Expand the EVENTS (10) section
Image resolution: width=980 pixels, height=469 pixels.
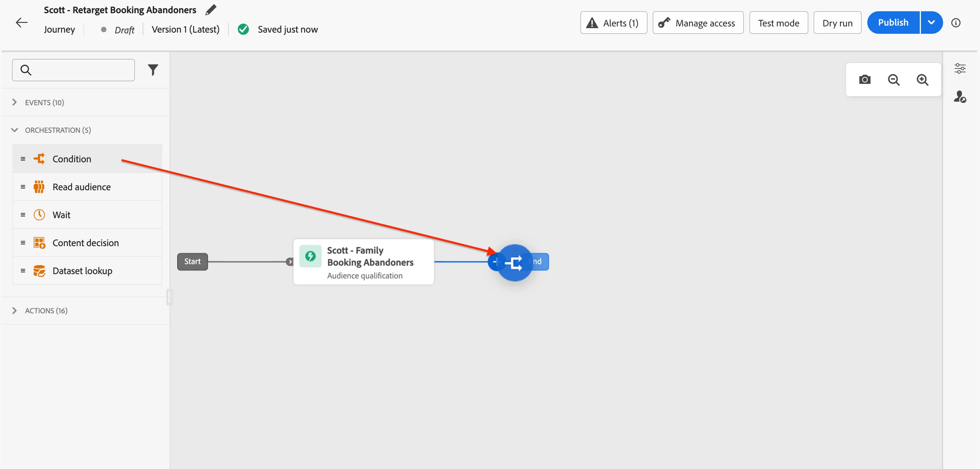pos(85,102)
